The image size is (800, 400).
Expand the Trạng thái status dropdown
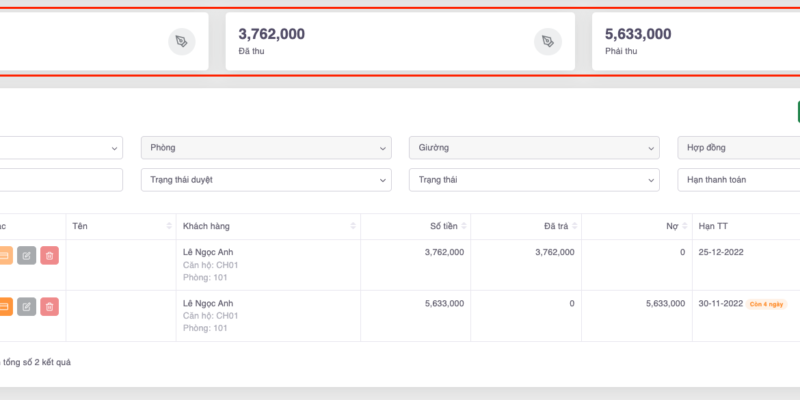(x=534, y=180)
